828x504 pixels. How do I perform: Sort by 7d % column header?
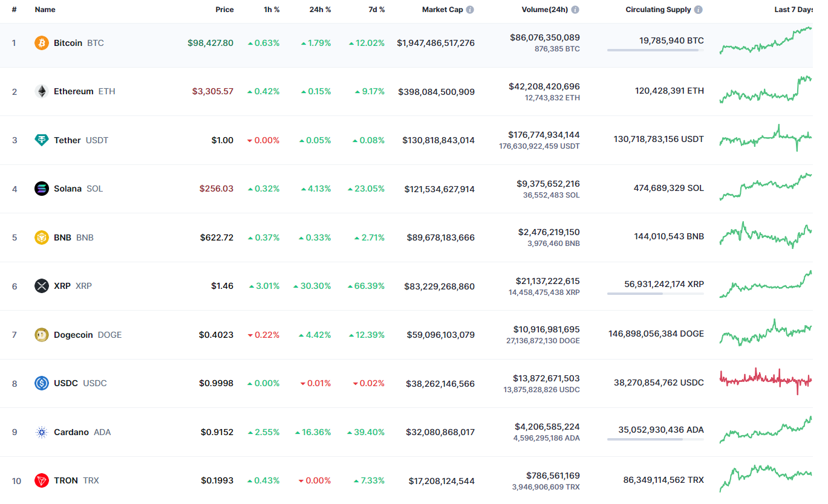376,10
